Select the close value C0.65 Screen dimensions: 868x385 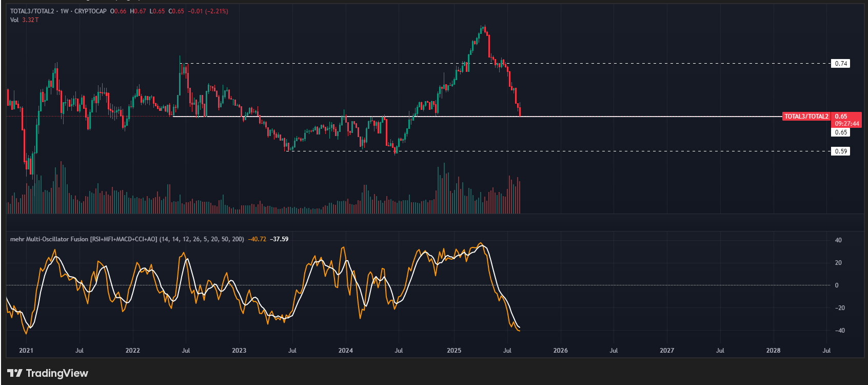176,11
